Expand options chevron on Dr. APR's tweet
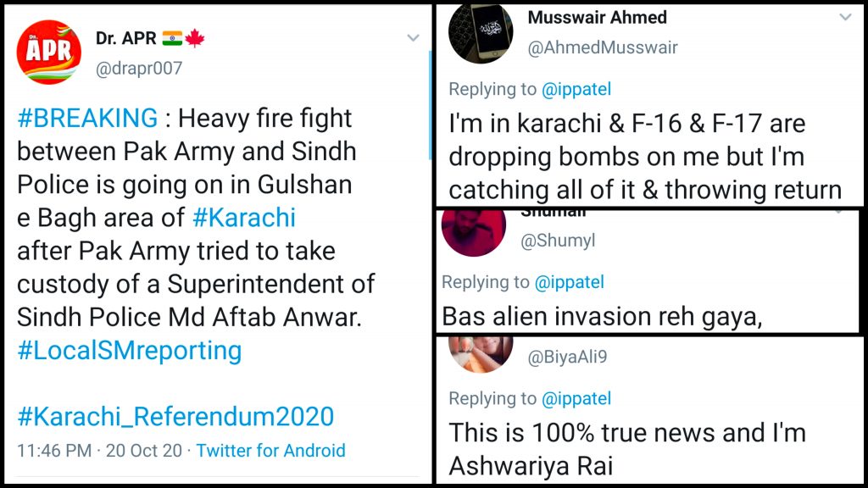Viewport: 868px width, 488px height. pyautogui.click(x=413, y=38)
